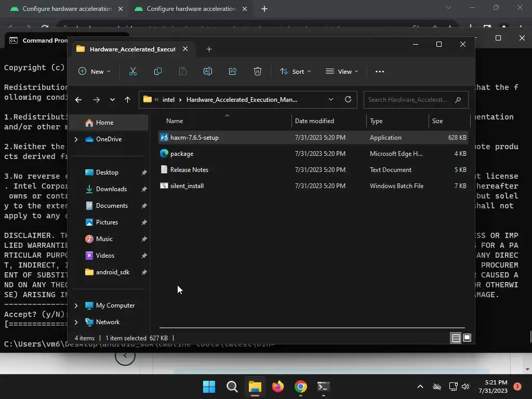Open volume control in system tray
This screenshot has height=399, width=532.
coord(465,387)
